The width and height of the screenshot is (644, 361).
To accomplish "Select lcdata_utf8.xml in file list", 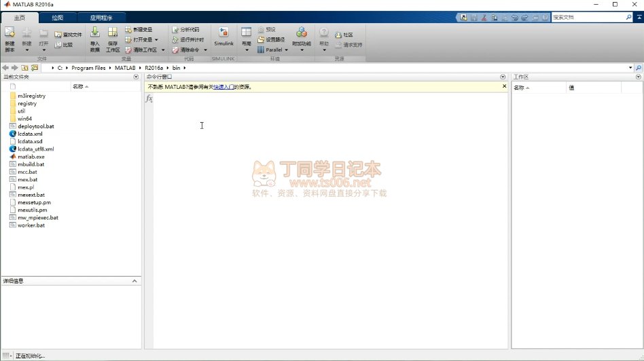I will [36, 149].
